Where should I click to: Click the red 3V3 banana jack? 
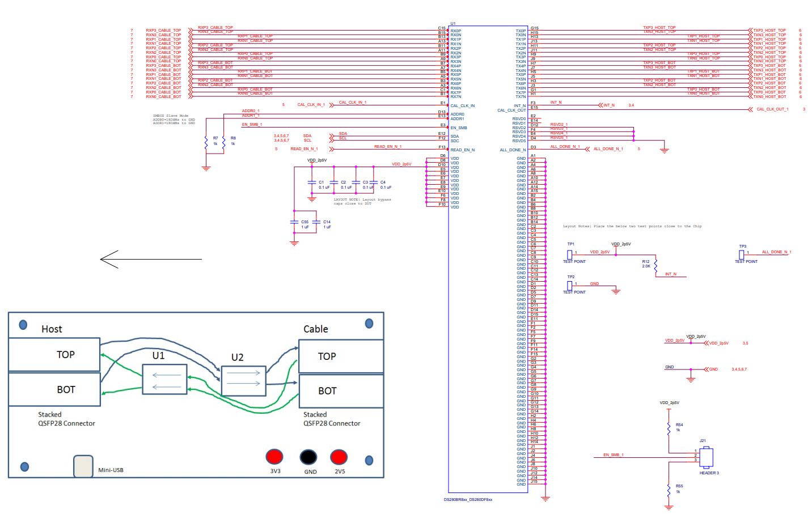(x=274, y=457)
